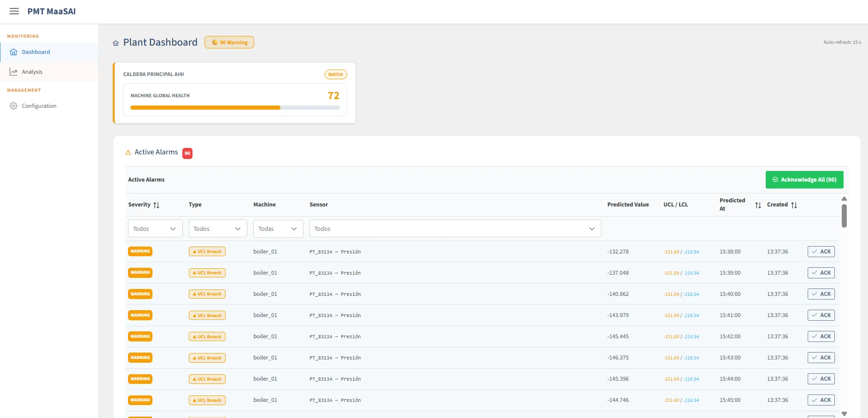Click boiler_01 in the 15:40:00 row
This screenshot has height=418, width=868.
click(265, 294)
